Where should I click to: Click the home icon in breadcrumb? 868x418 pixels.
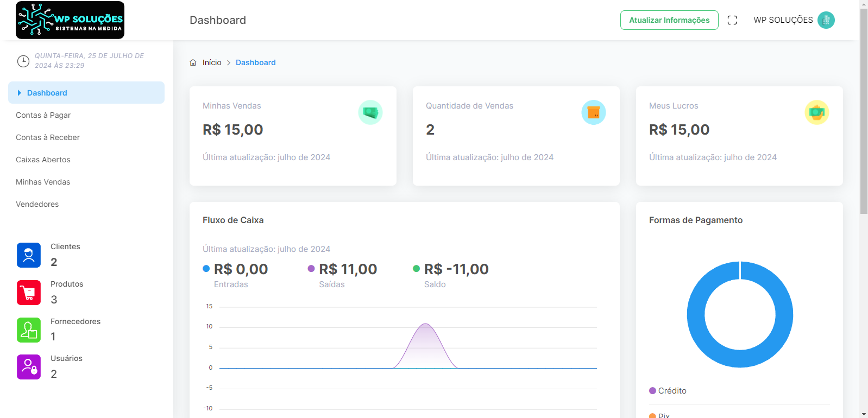[193, 62]
